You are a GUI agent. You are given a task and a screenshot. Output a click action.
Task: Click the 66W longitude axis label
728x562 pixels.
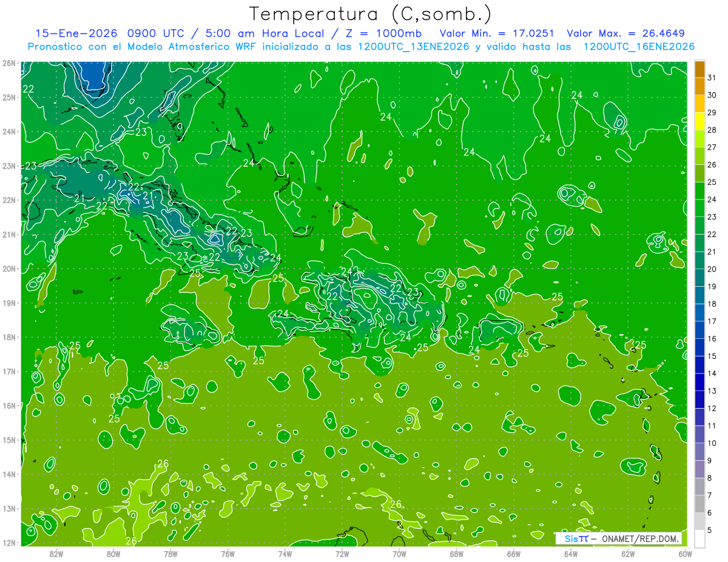pos(514,554)
